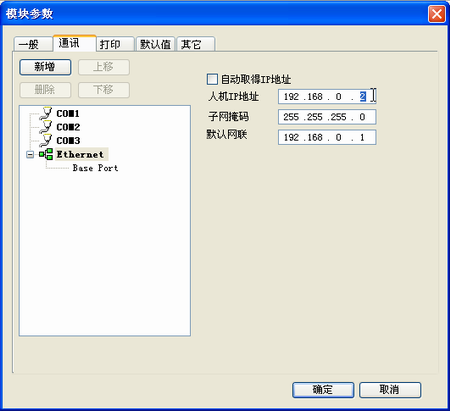Viewport: 450px width, 411px height.
Task: Collapse the Ethernet tree node
Action: coord(30,154)
